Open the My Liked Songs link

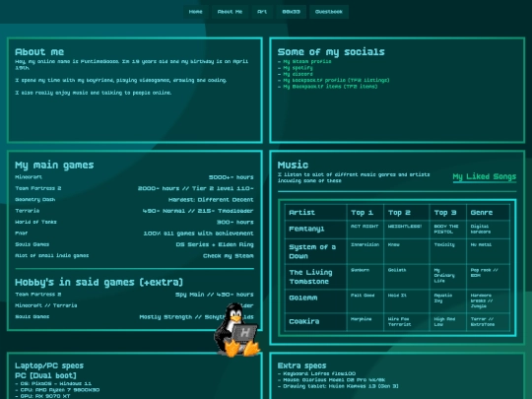pos(485,176)
